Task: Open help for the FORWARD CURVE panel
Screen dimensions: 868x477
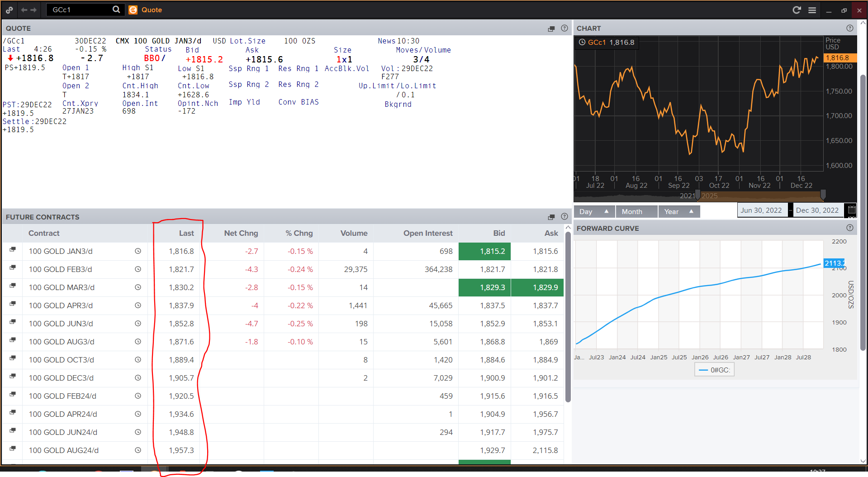Action: pos(850,228)
